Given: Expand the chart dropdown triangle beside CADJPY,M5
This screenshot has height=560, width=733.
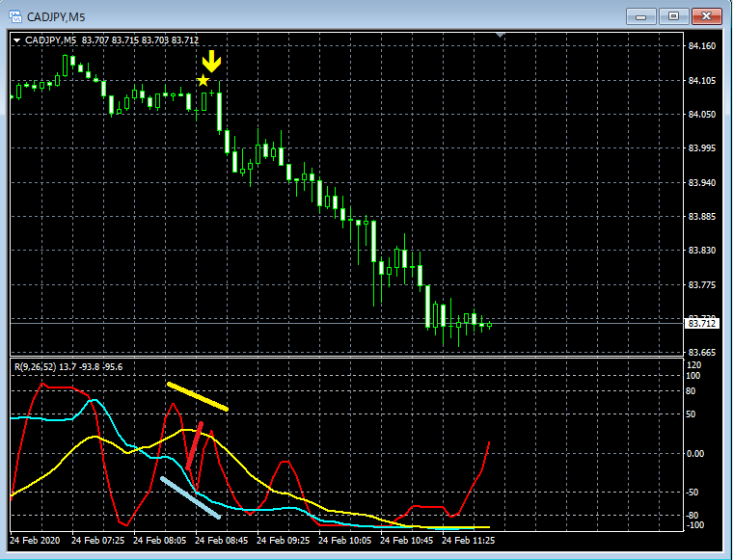Looking at the screenshot, I should click(x=16, y=40).
